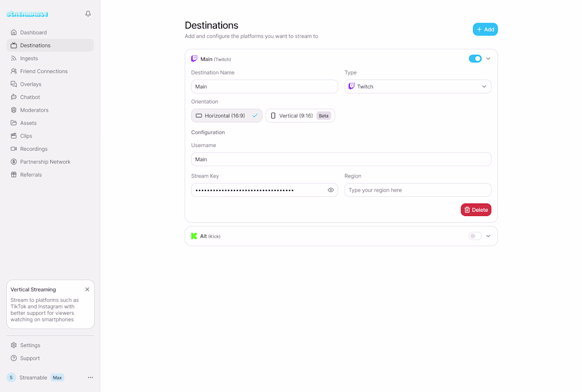Click the Assets folder icon

pos(14,123)
